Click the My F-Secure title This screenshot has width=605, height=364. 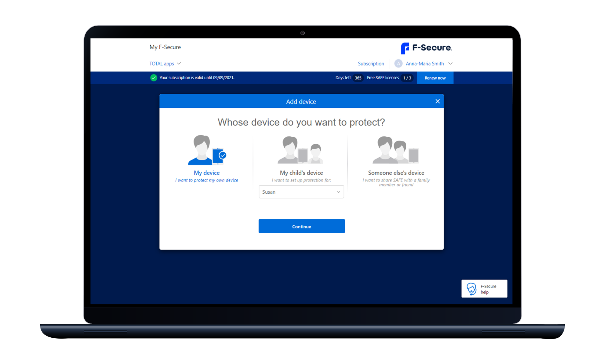pos(165,47)
